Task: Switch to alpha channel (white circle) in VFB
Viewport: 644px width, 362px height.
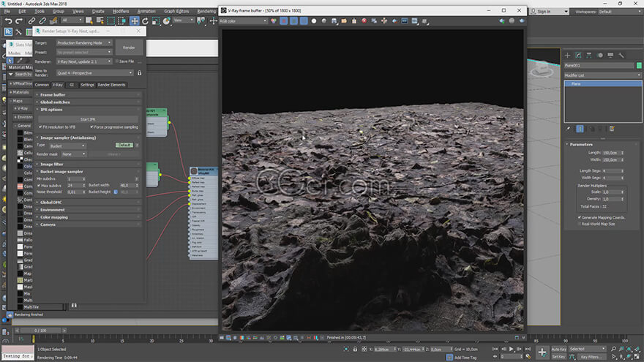Action: pos(314,20)
